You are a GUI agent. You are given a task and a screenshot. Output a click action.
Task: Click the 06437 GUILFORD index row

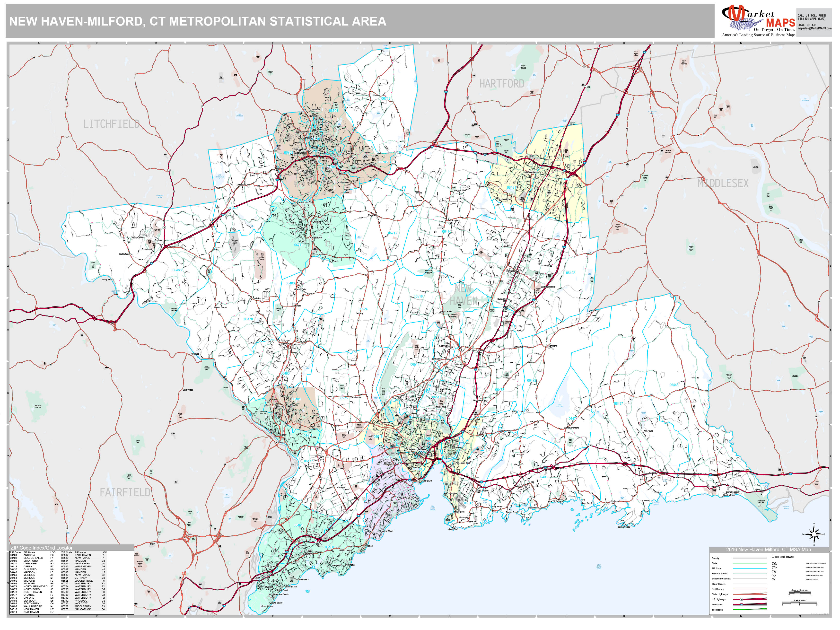[x=32, y=570]
